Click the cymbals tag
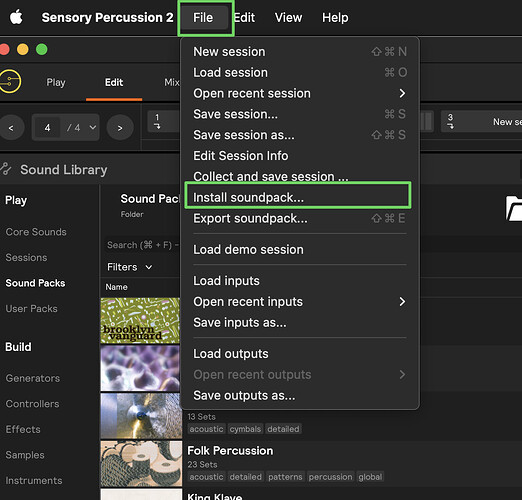The width and height of the screenshot is (522, 500). [245, 429]
